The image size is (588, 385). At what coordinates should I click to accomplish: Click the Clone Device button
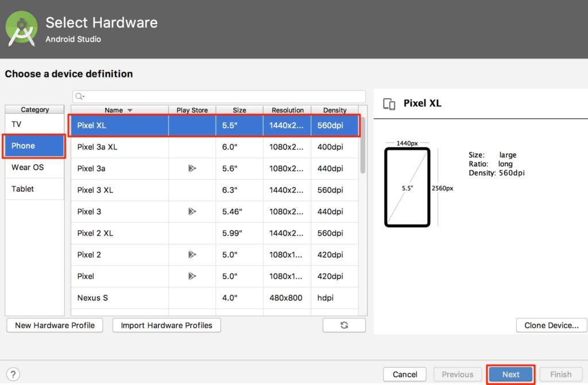tap(551, 325)
